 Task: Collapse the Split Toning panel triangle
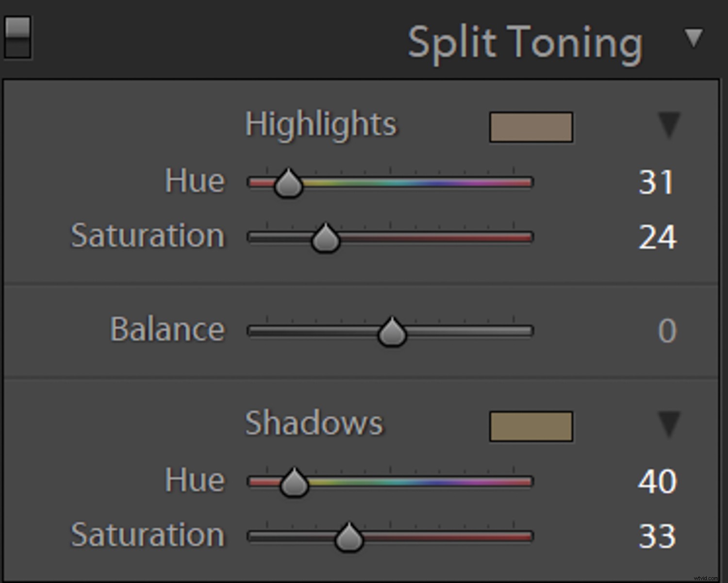click(x=694, y=38)
